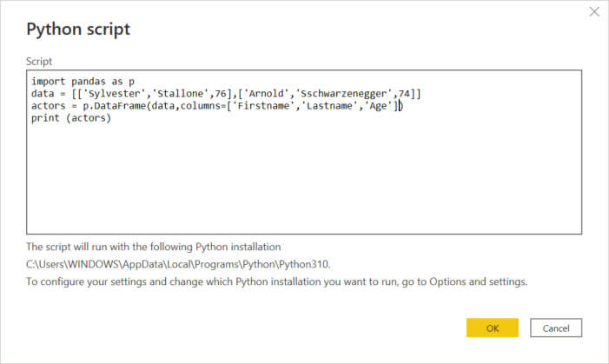Click the Script label above the editor
609x364 pixels.
pyautogui.click(x=39, y=62)
